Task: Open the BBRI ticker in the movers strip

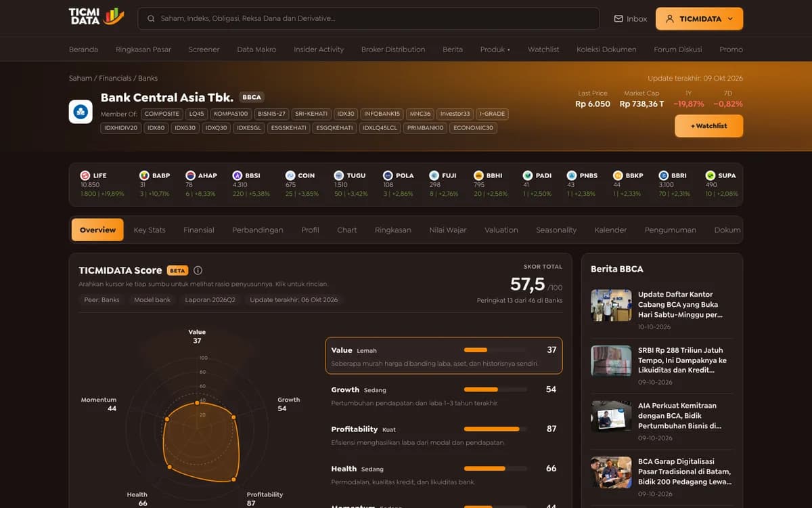Action: (675, 184)
